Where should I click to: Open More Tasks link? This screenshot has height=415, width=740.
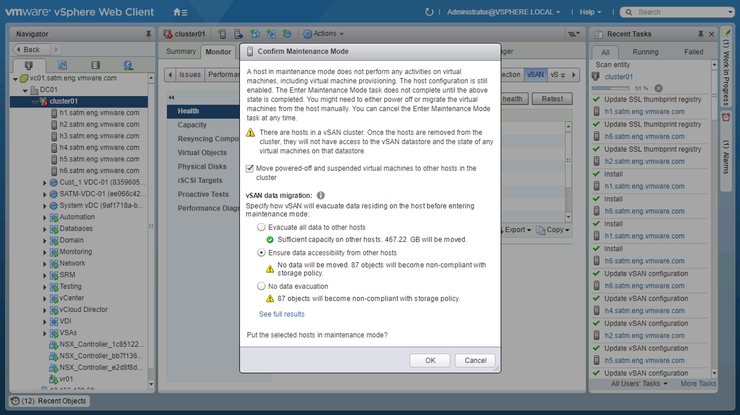(x=698, y=384)
